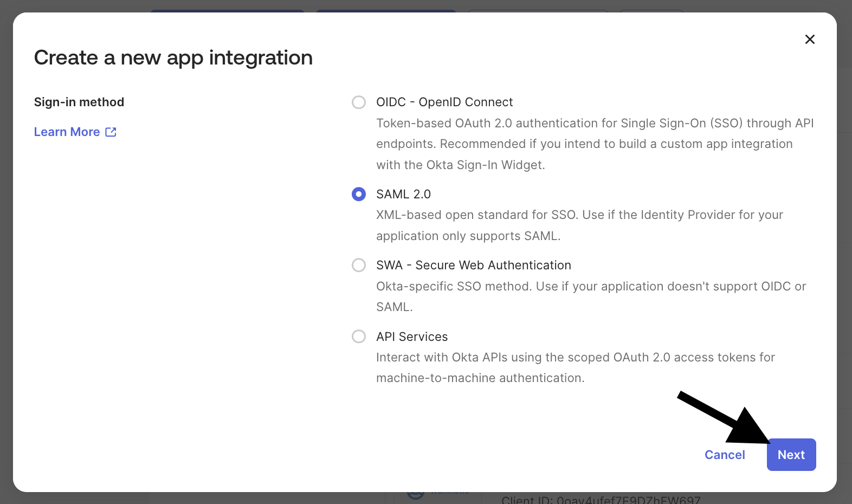Viewport: 852px width, 504px height.
Task: Click the Sign-in method heading
Action: [79, 102]
